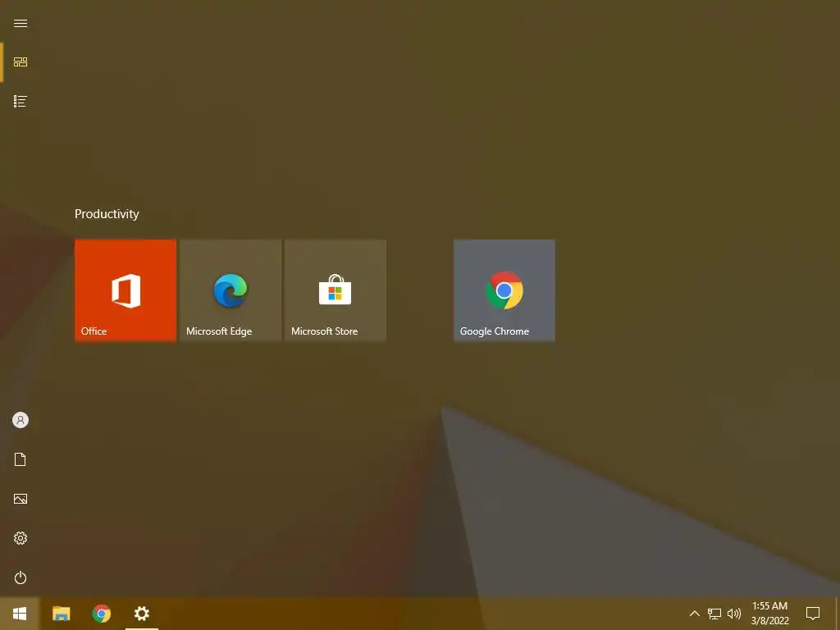Open the volume speaker tray icon
This screenshot has width=840, height=630.
pyautogui.click(x=734, y=614)
